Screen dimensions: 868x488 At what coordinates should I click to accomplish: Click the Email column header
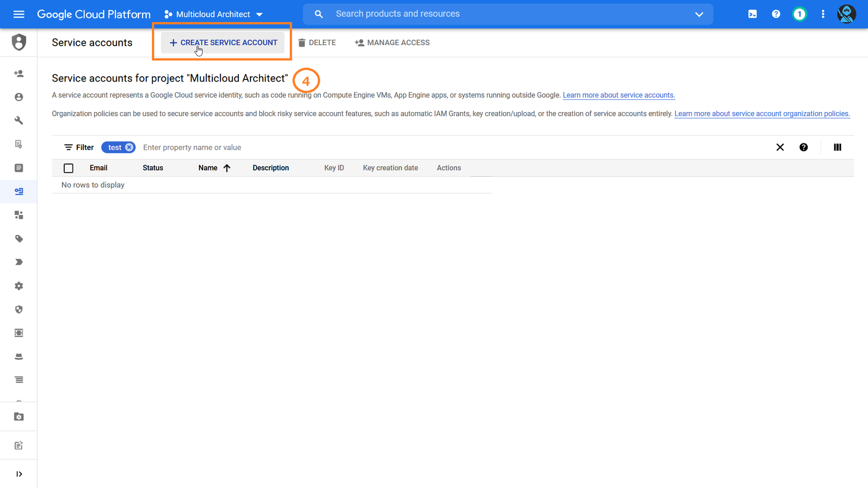click(98, 168)
